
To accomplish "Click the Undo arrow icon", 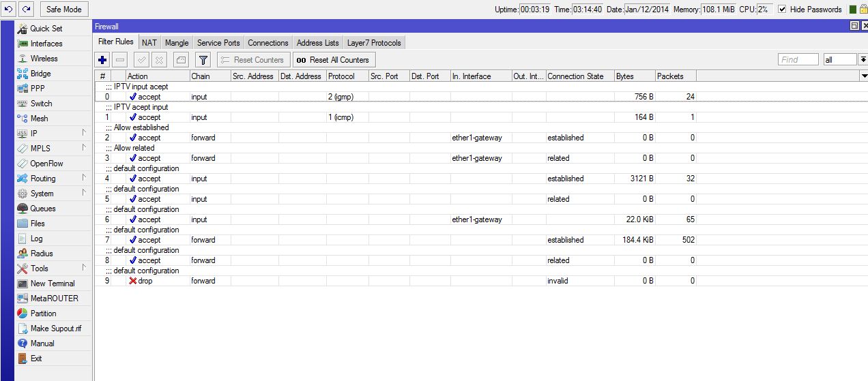I will coord(9,9).
